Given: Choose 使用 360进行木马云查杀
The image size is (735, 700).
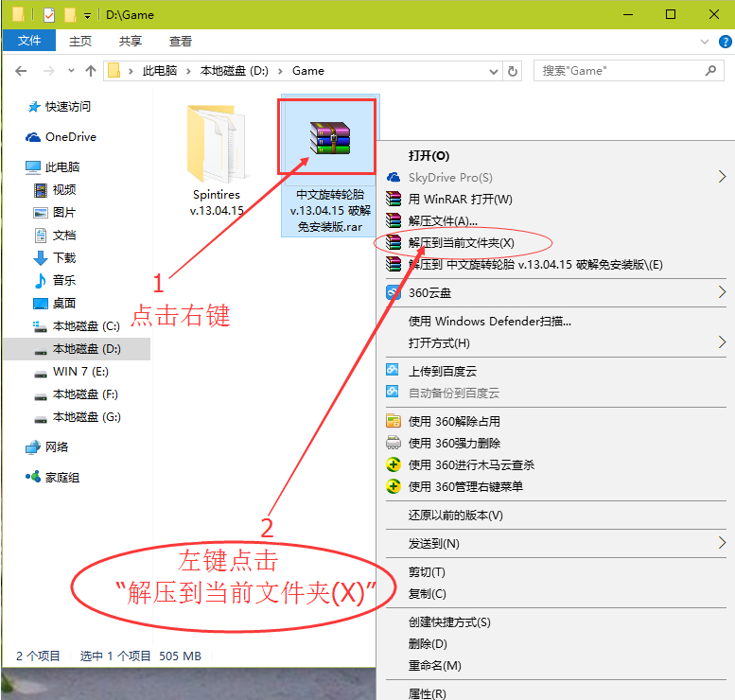Looking at the screenshot, I should click(x=556, y=464).
